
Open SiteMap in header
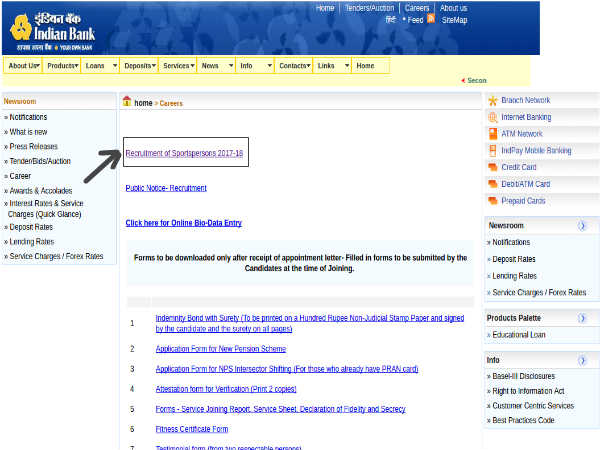click(454, 20)
